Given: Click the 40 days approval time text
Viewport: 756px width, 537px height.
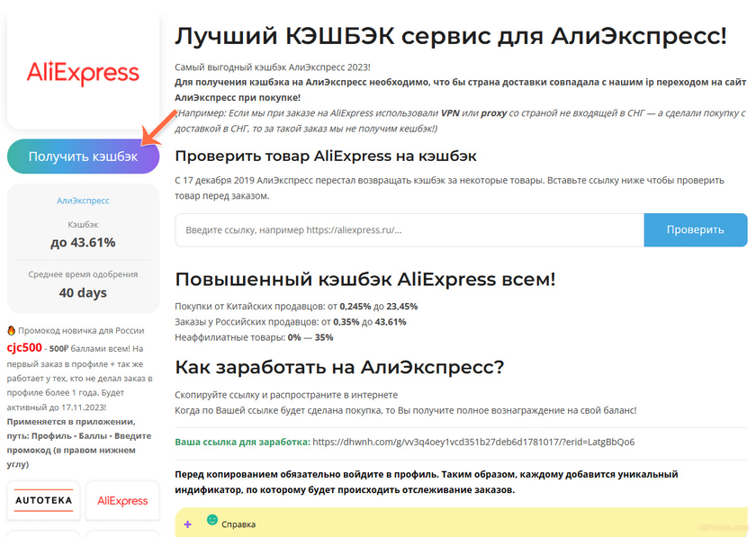Looking at the screenshot, I should [x=83, y=292].
